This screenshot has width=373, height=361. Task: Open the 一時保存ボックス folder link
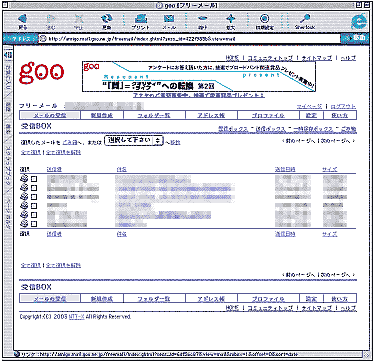click(312, 129)
